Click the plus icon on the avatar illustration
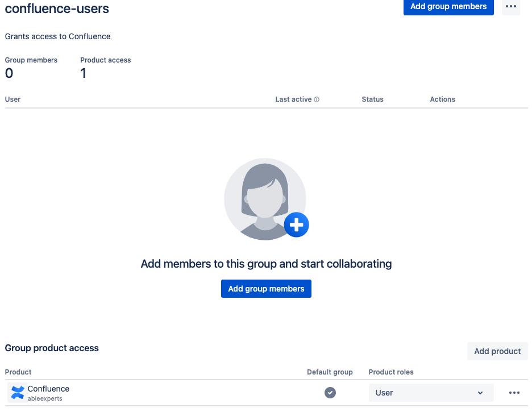532x412 pixels. coord(296,224)
